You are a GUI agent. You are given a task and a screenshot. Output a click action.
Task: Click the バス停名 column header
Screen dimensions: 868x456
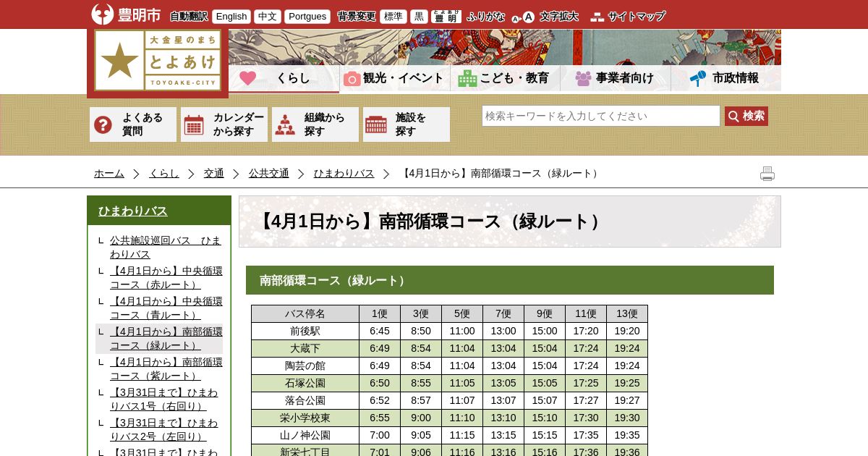coord(305,313)
